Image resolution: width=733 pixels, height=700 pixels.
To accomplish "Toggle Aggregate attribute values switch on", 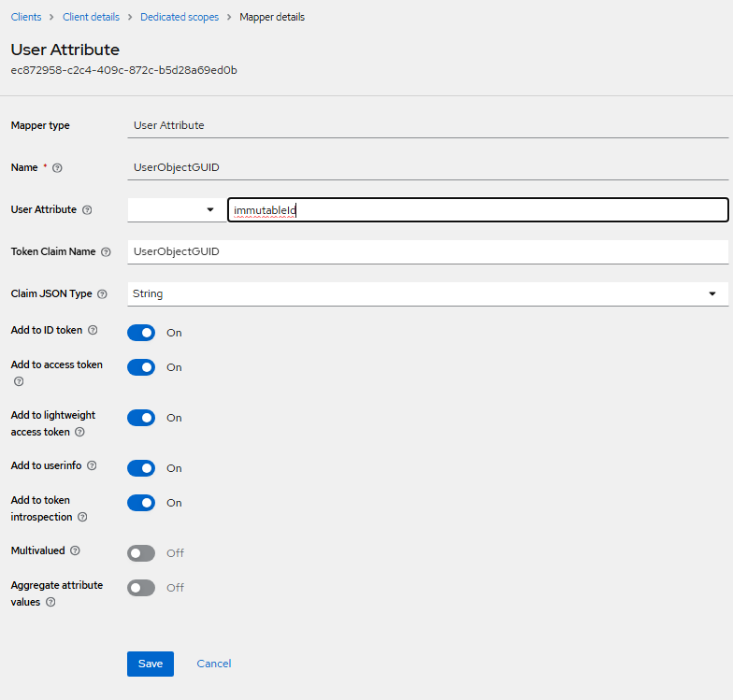I will tap(141, 588).
